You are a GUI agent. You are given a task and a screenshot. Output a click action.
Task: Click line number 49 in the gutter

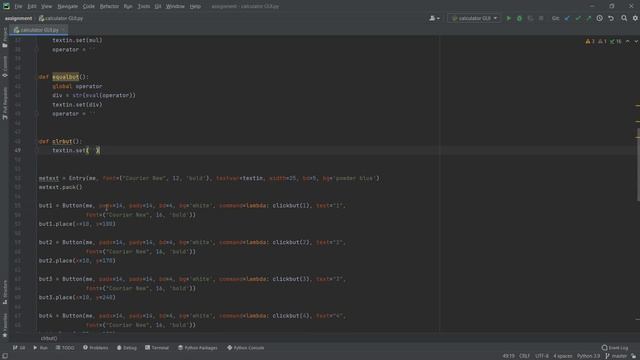pos(18,150)
